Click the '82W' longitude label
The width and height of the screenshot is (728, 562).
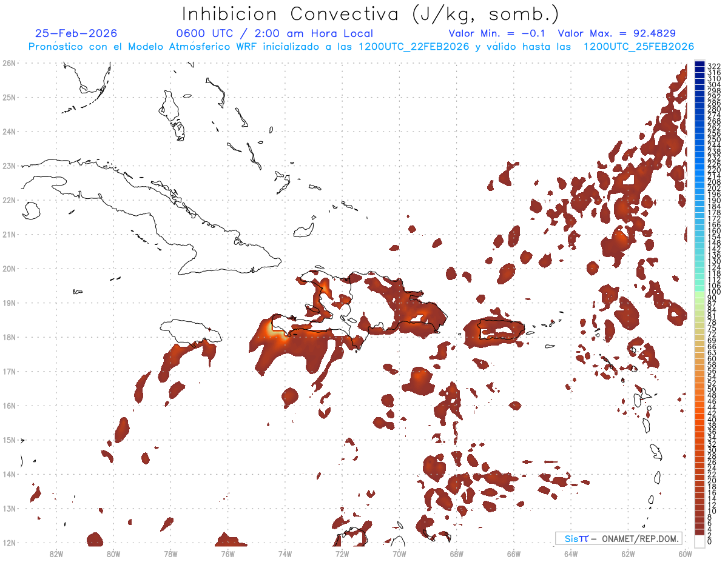point(56,554)
